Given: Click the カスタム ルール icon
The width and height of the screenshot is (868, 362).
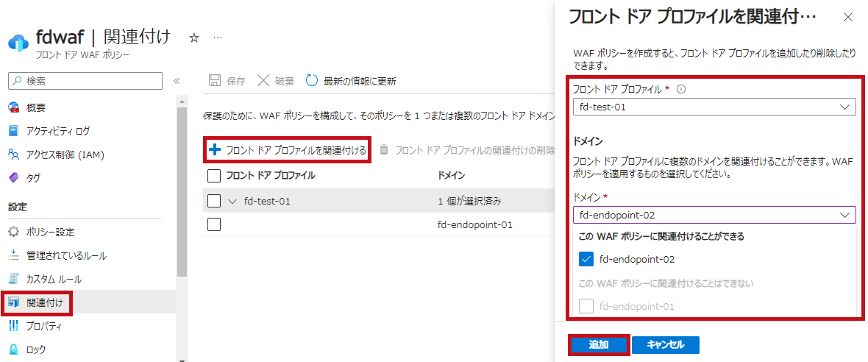Looking at the screenshot, I should [14, 279].
